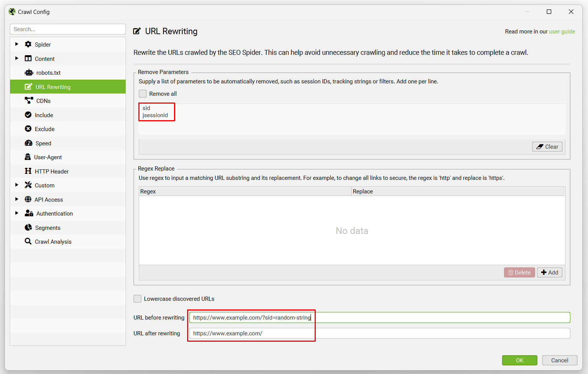Image resolution: width=588 pixels, height=374 pixels.
Task: Open the Segments settings
Action: click(x=68, y=228)
